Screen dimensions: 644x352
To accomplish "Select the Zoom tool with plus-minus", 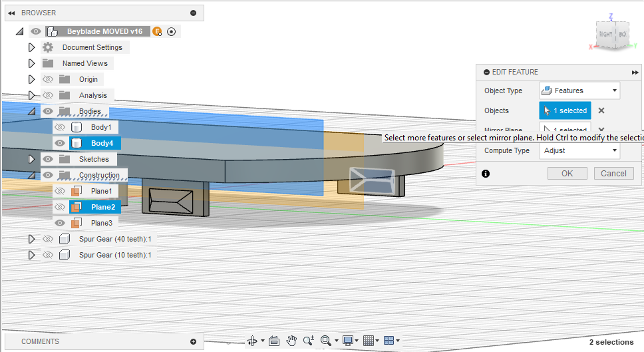I will click(x=309, y=341).
